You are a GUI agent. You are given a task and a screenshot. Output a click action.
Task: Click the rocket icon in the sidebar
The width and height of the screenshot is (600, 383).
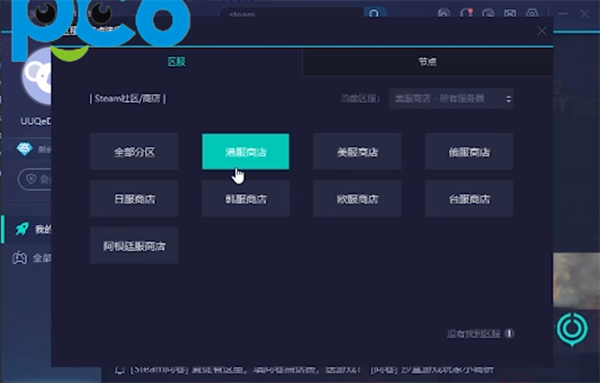pyautogui.click(x=22, y=229)
